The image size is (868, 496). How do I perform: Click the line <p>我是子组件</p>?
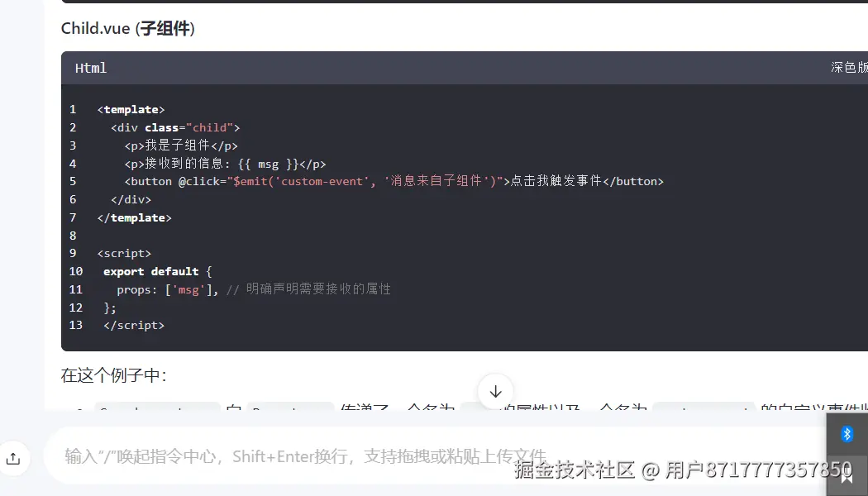[x=181, y=145]
